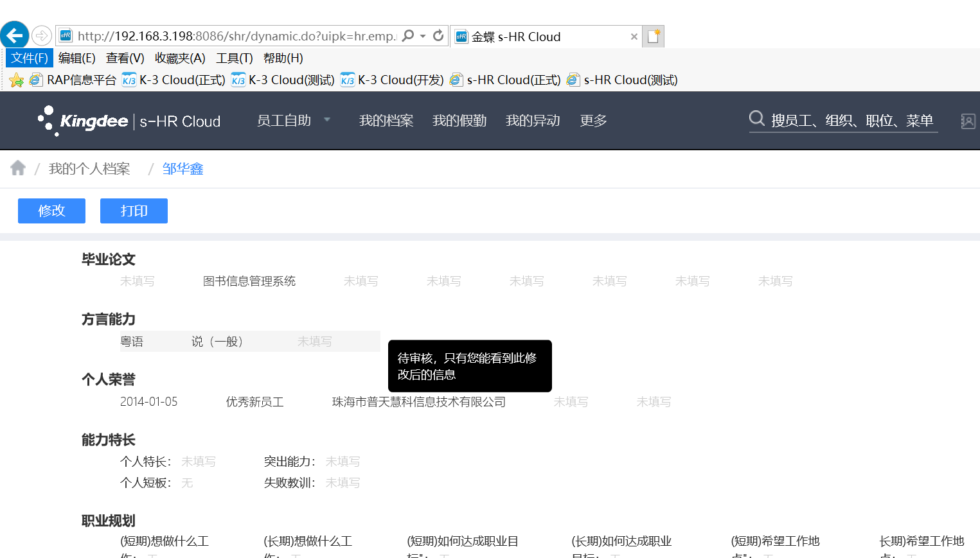Select 员工自助 in navigation bar
The image size is (980, 558).
tap(284, 120)
